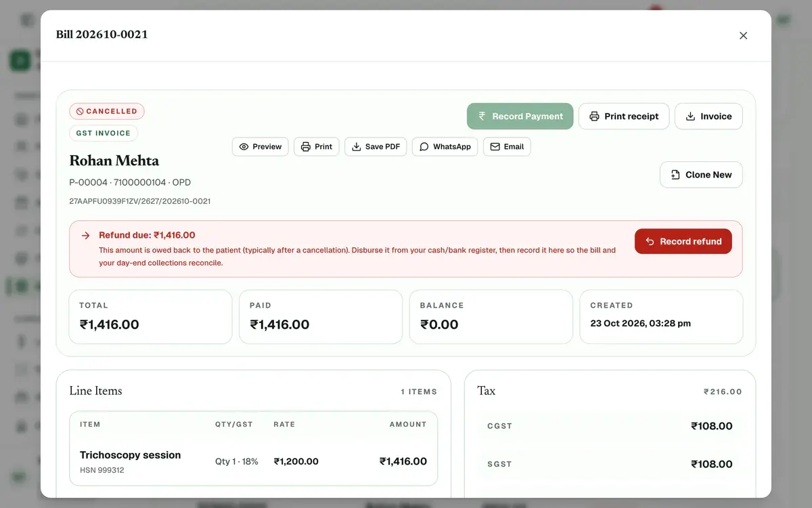Click the undo arrow icon in the Record refund button

point(650,241)
